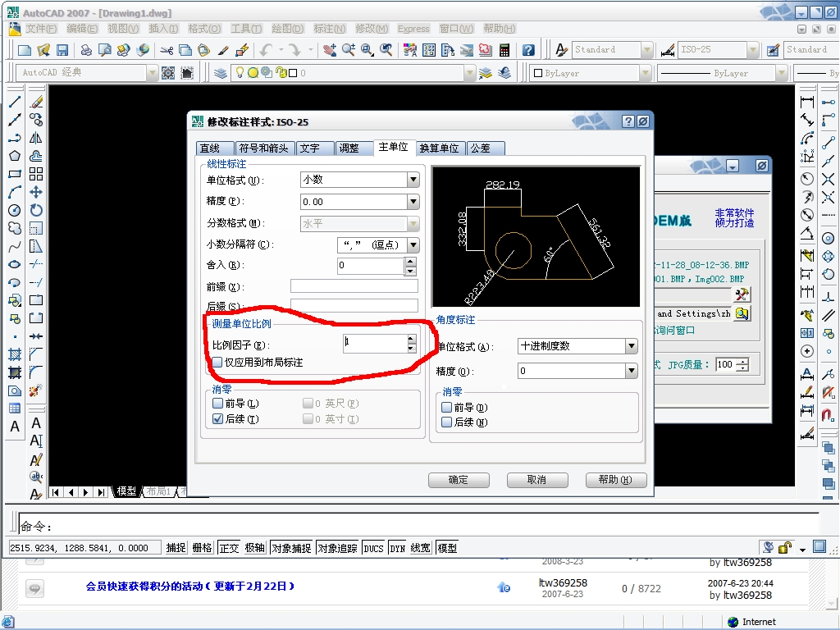Increase the JPG质量 spinner in background window
The image size is (840, 630).
[x=742, y=362]
